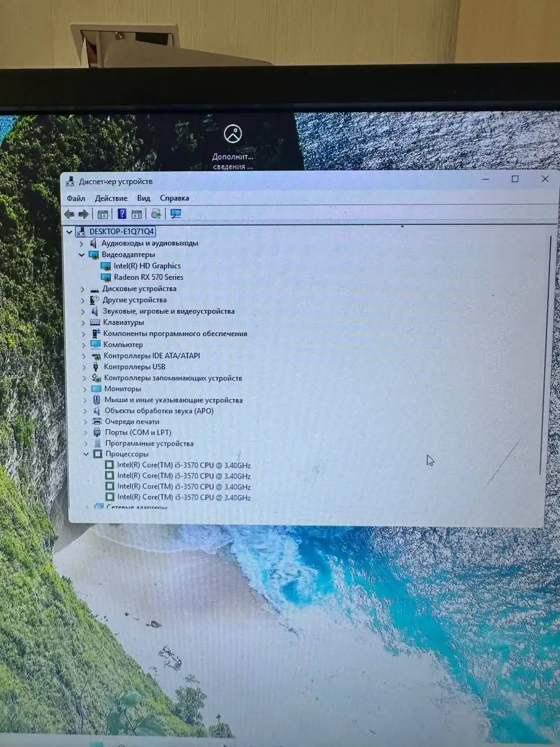This screenshot has height=747, width=560.
Task: Click the scan for hardware changes monitor icon
Action: (x=176, y=214)
